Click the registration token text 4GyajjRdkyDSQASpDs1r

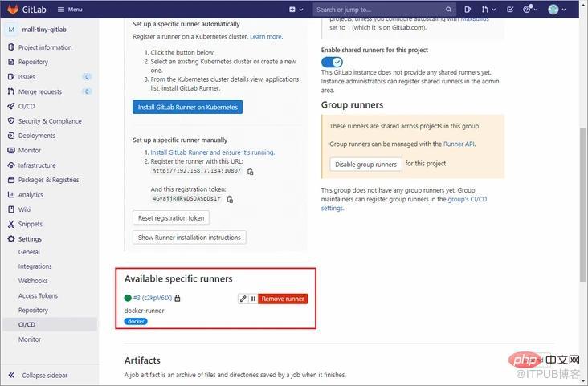point(186,199)
